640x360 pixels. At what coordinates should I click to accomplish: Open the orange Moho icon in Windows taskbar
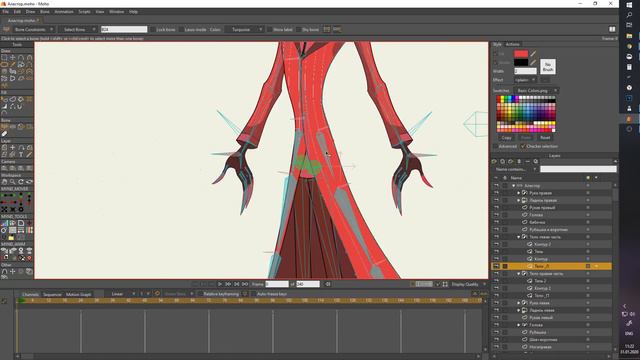coord(629,119)
